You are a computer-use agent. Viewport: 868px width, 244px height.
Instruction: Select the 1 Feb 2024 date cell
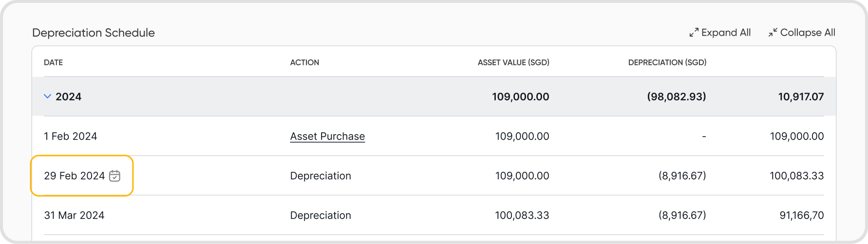71,136
